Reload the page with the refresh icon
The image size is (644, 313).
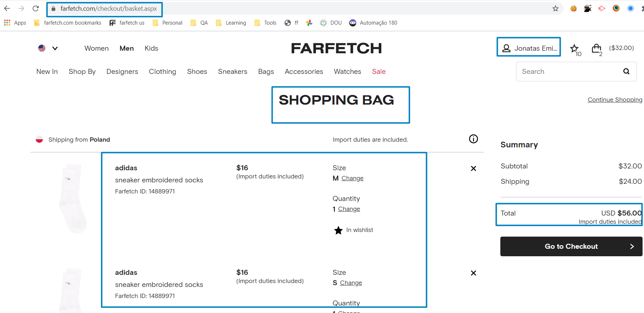(35, 8)
